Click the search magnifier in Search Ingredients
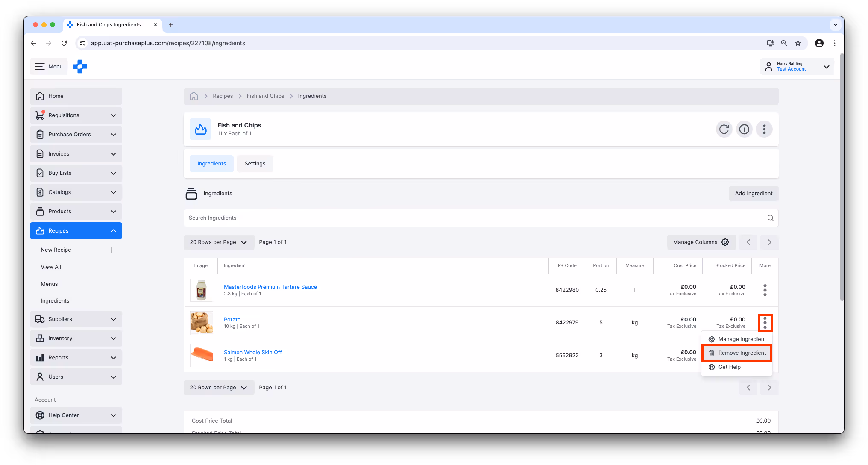The image size is (868, 465). pos(770,218)
